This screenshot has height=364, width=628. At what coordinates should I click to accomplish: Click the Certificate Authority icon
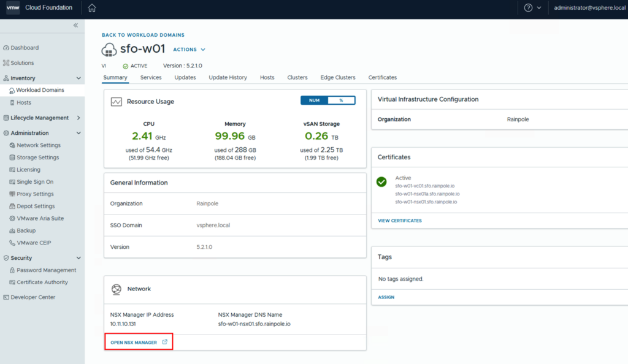coord(12,282)
